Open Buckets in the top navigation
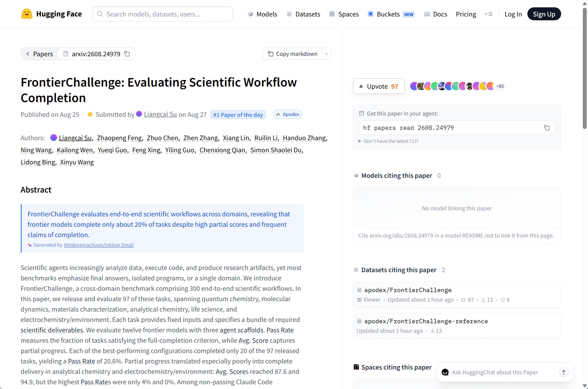 [x=391, y=14]
